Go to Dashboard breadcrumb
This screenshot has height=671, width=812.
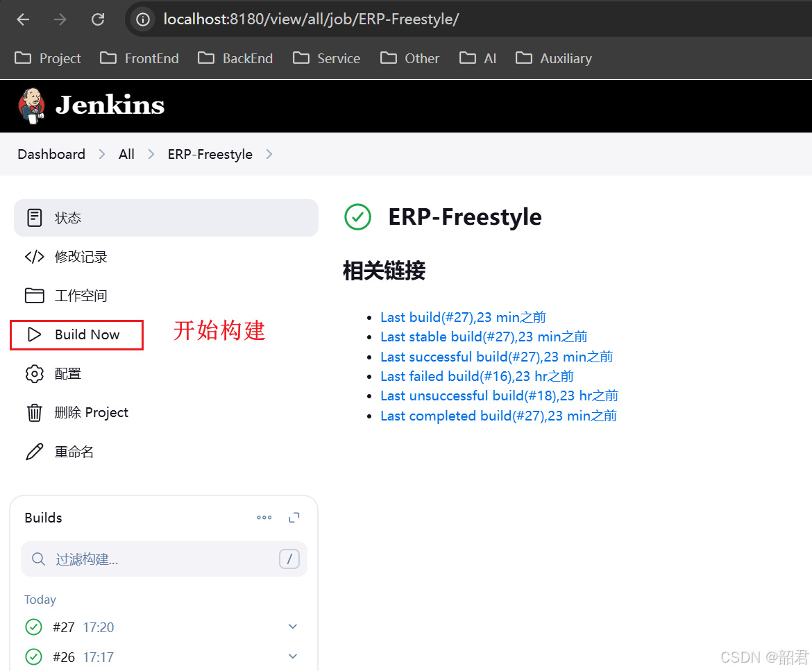pyautogui.click(x=51, y=154)
